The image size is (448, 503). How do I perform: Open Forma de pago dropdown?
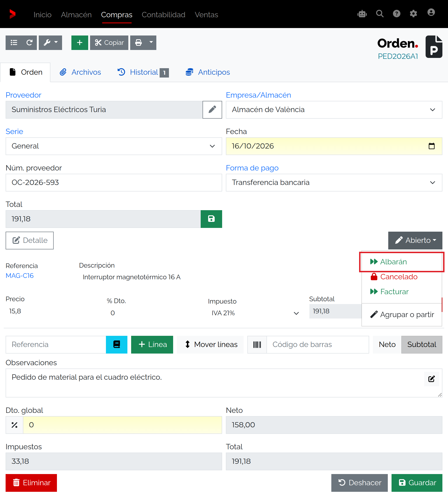[x=334, y=183]
